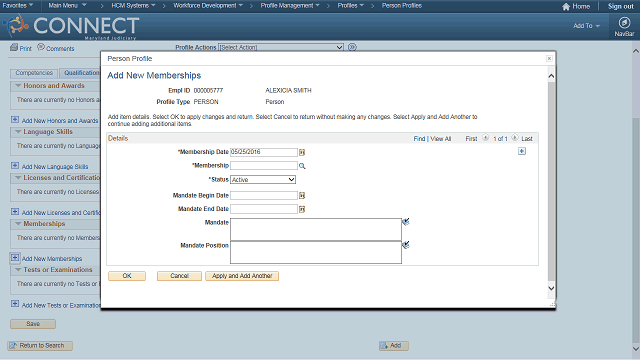Click the Print icon

coord(14,47)
